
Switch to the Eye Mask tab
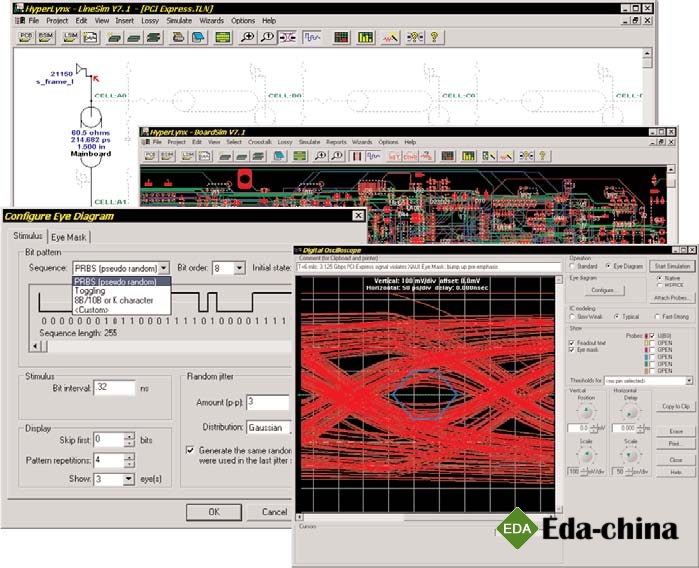point(69,237)
